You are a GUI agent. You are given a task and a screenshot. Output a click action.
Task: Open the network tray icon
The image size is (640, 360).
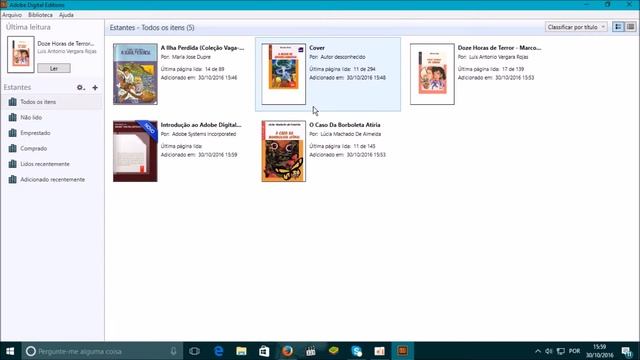click(x=561, y=351)
